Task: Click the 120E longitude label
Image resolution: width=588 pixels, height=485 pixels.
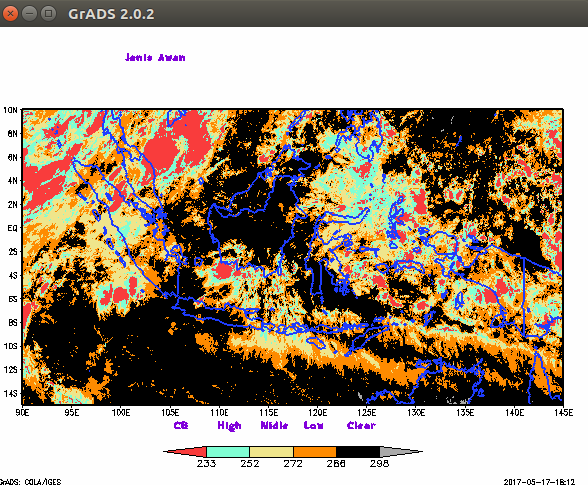Action: coord(318,413)
